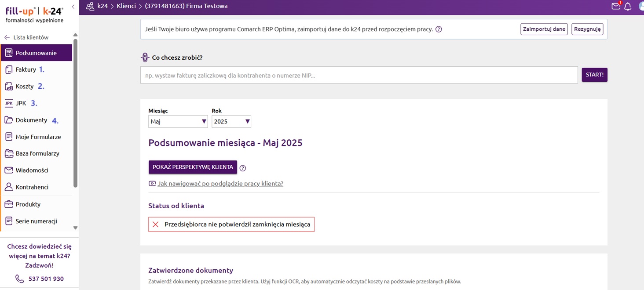Screen dimensions: 644x290
Task: Open the Miesiąc dropdown showing Maj
Action: click(x=178, y=121)
